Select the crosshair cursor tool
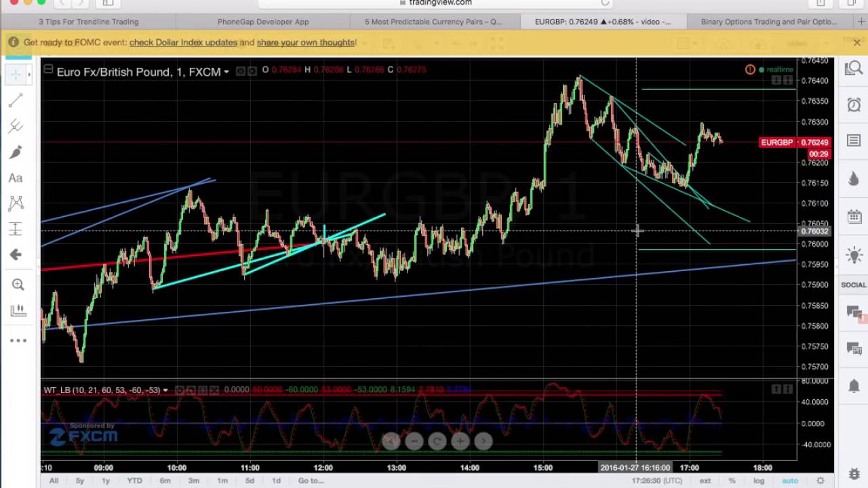This screenshot has width=868, height=488. [x=16, y=73]
